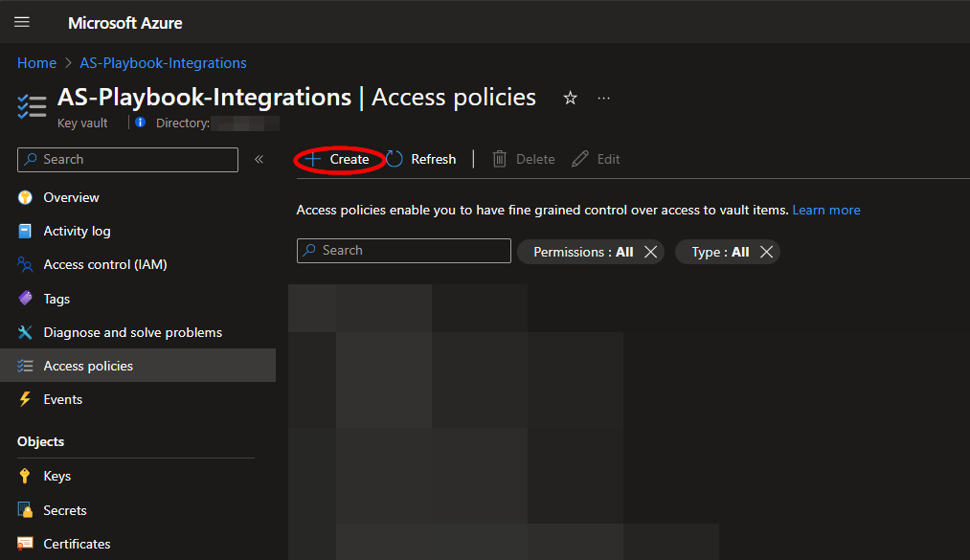This screenshot has height=560, width=970.
Task: Click the Activity log book icon
Action: tap(25, 231)
